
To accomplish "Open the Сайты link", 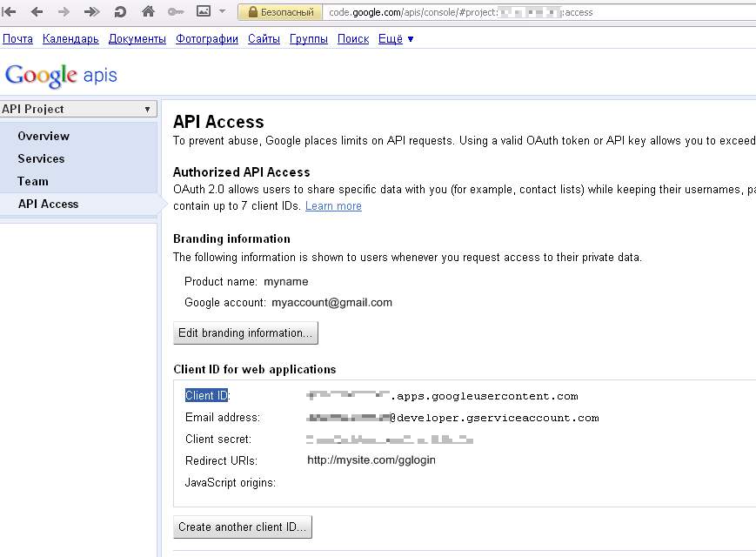I will [264, 39].
